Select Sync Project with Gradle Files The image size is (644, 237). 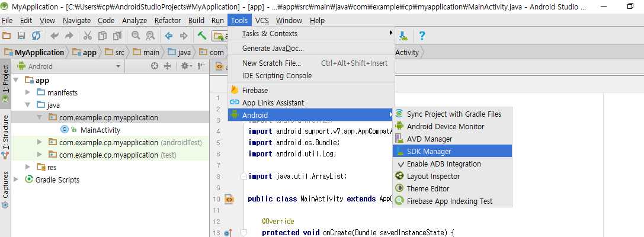pos(452,114)
